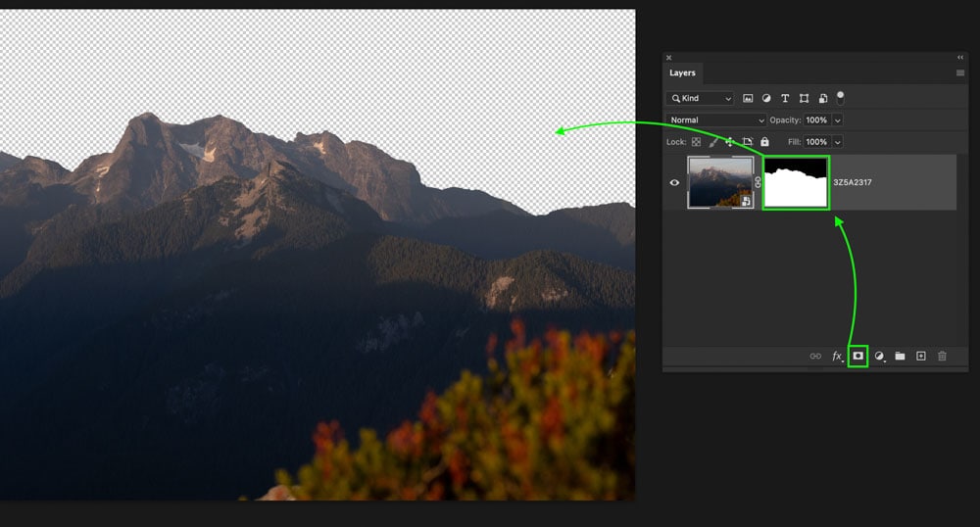The image size is (980, 527).
Task: Filter layers by pixel layers icon
Action: click(748, 98)
